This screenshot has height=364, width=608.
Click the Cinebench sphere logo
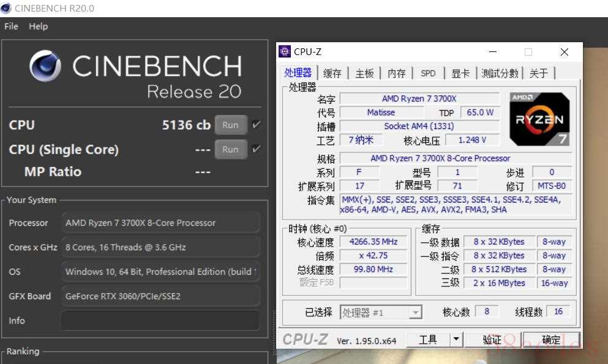(x=45, y=66)
